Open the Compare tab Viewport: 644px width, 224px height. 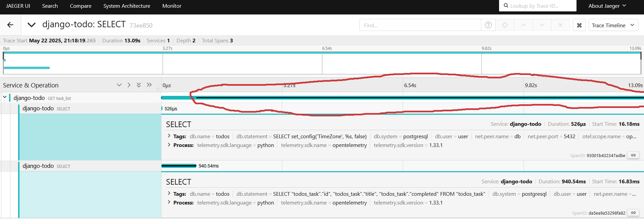point(81,6)
